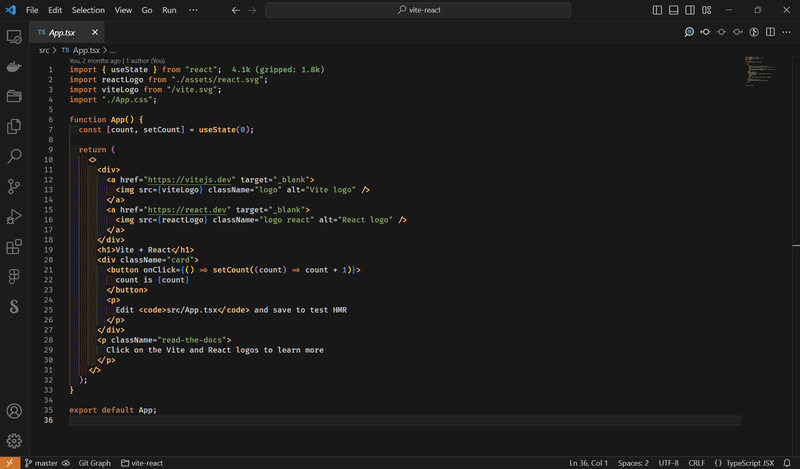Image resolution: width=800 pixels, height=469 pixels.
Task: Open the Docker view in activity bar
Action: point(14,66)
